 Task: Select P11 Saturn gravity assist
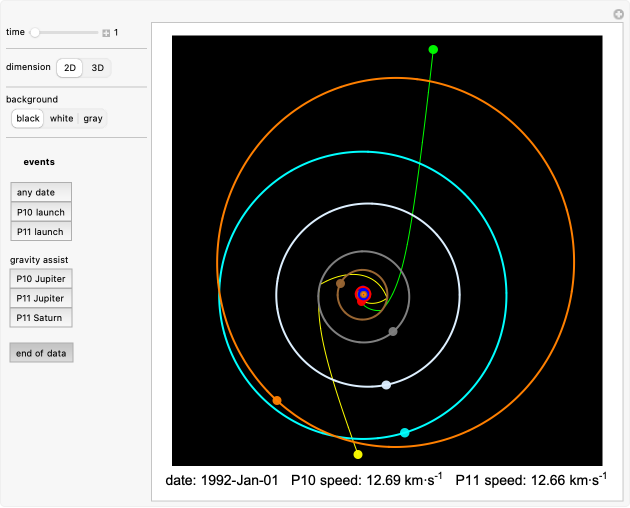[40, 318]
